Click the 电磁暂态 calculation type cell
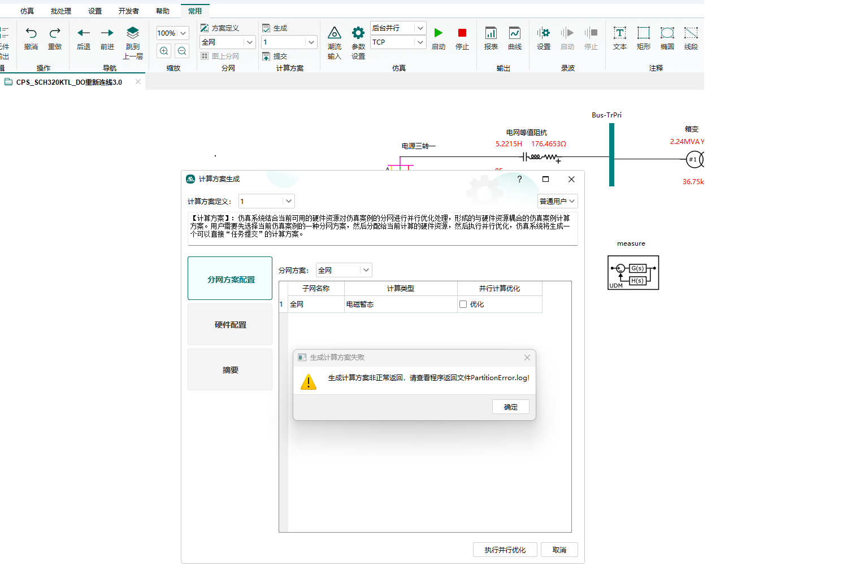The height and width of the screenshot is (588, 868). [x=400, y=304]
